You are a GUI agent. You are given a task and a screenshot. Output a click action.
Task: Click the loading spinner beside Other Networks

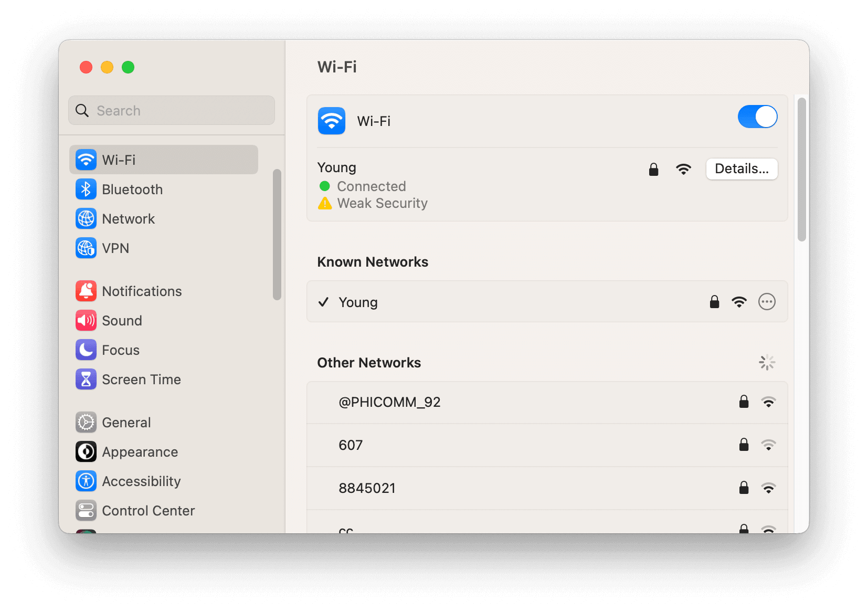pos(767,362)
